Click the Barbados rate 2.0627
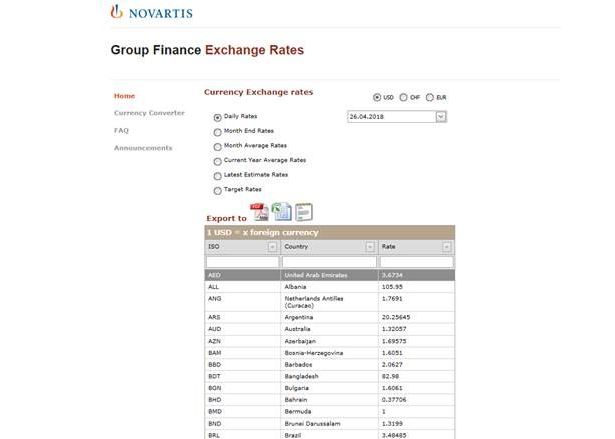Image resolution: width=615 pixels, height=439 pixels. coord(417,364)
